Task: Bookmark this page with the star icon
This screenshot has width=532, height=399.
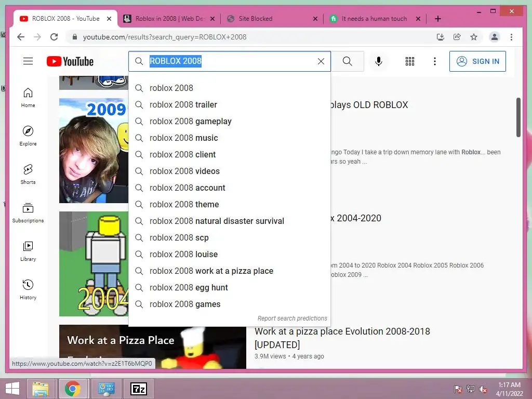Action: point(474,37)
